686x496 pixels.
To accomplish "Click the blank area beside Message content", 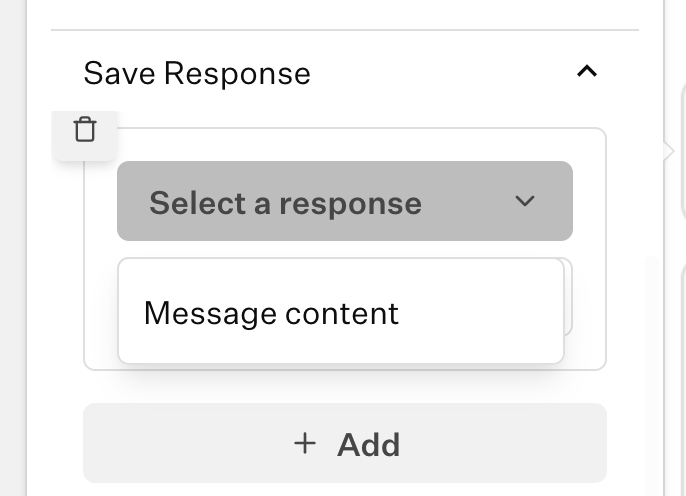I will [481, 313].
